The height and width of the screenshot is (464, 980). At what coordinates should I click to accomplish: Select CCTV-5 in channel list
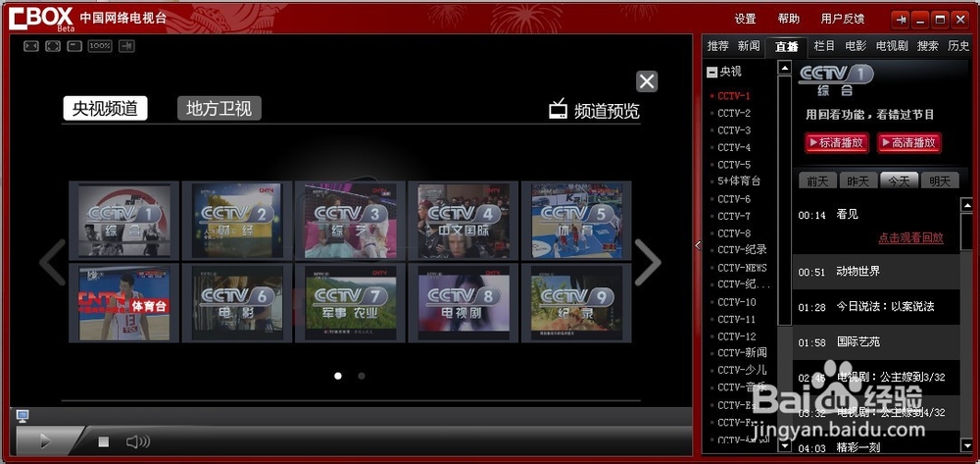[734, 165]
